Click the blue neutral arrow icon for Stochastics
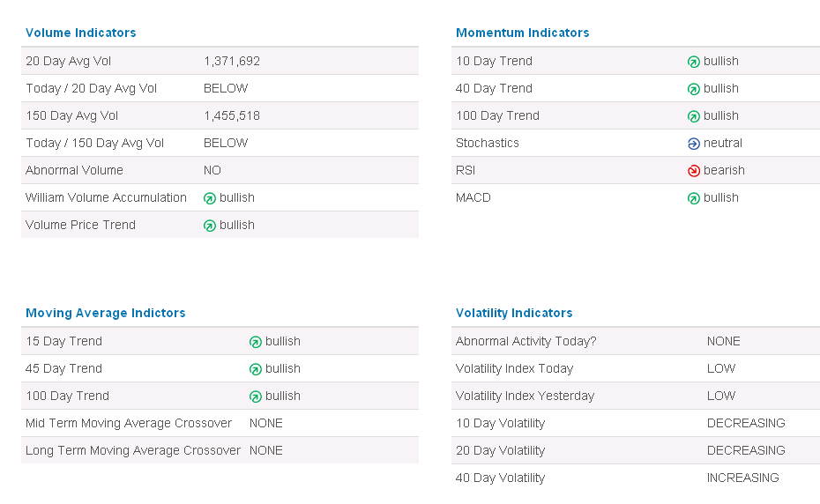Viewport: 820px width, 504px height. coord(693,144)
